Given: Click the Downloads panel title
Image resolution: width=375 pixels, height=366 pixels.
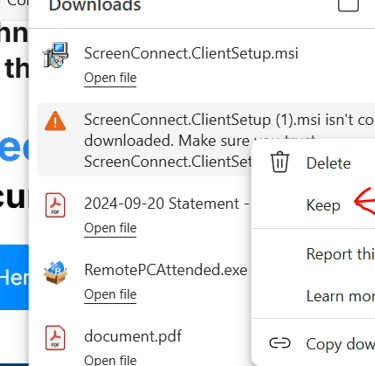Looking at the screenshot, I should (95, 6).
